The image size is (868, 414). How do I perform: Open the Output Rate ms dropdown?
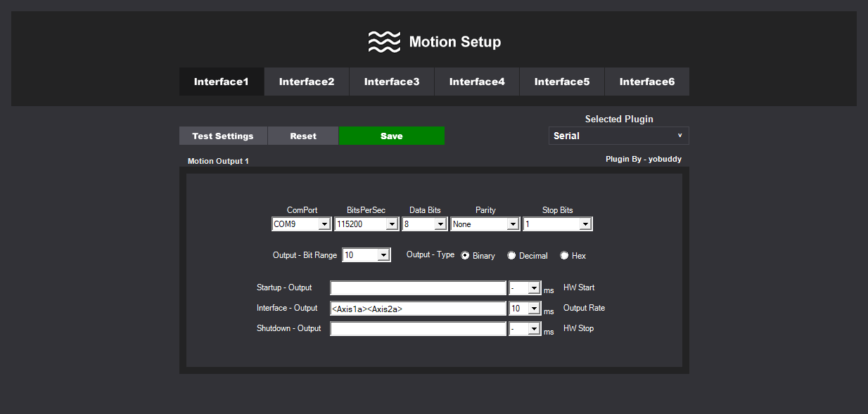click(x=524, y=309)
